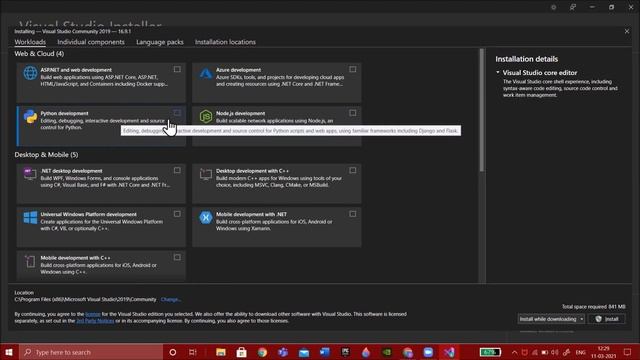Open the license link

coord(93,314)
